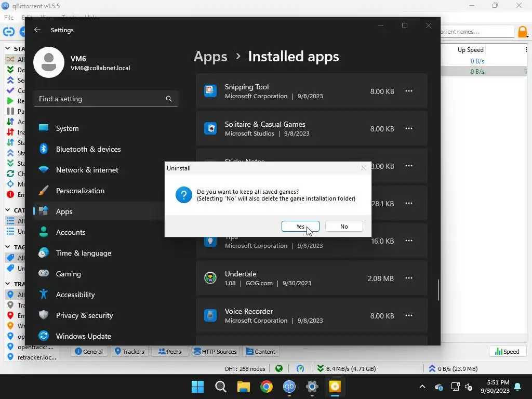
Task: Switch to qBittorrent from taskbar
Action: [289, 387]
